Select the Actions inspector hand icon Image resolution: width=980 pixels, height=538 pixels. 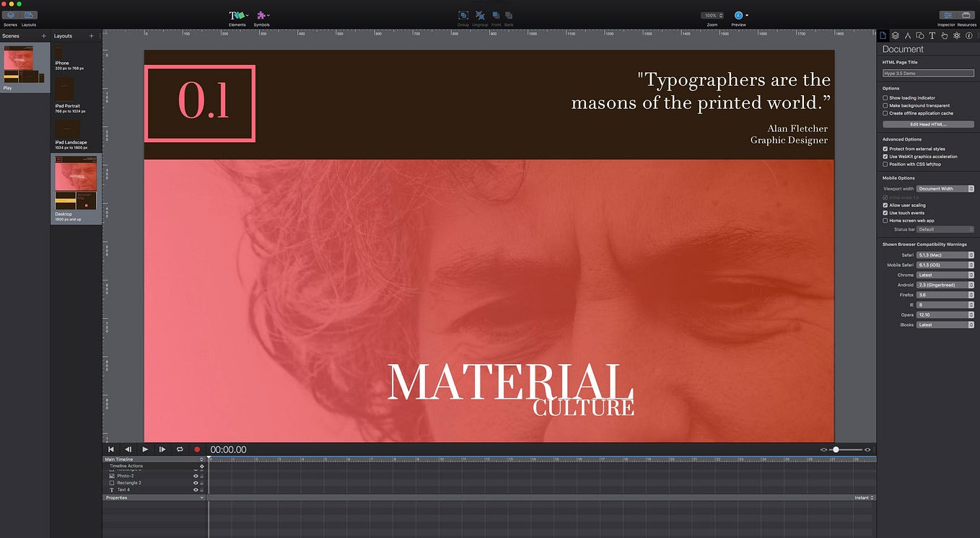tap(944, 35)
